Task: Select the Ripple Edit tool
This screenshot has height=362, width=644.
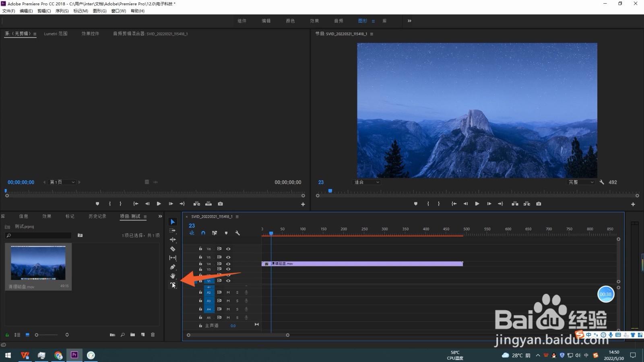Action: click(173, 240)
